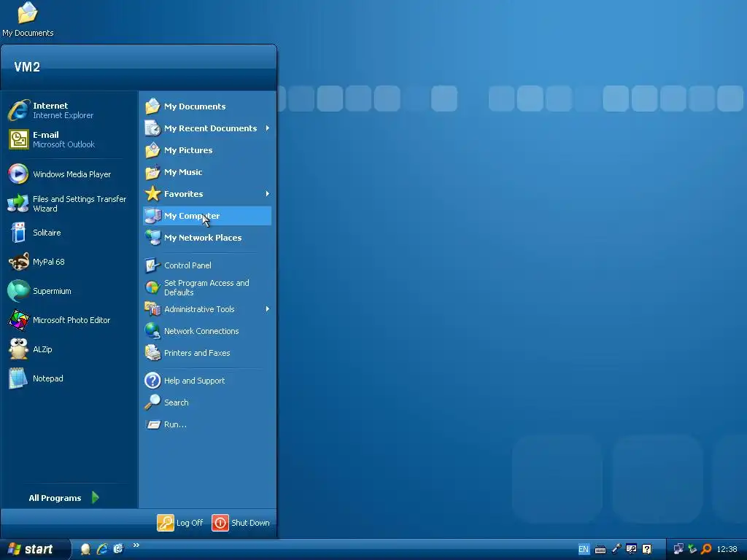Click the penguin Quick Launch icon

click(x=85, y=549)
